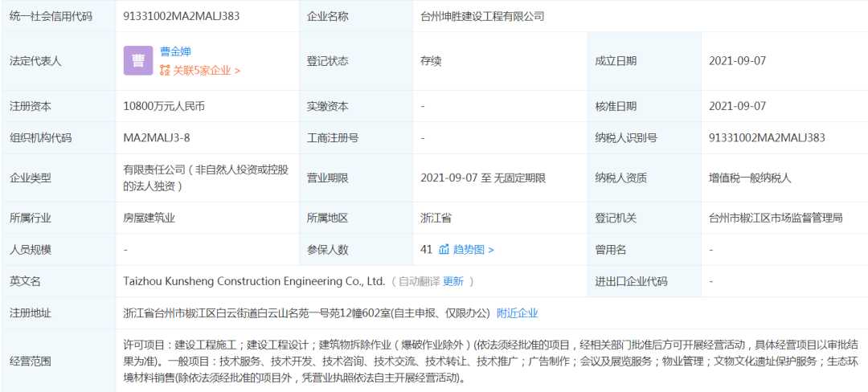The width and height of the screenshot is (868, 392).
Task: Click the 经营范围 label cell
Action: (59, 362)
